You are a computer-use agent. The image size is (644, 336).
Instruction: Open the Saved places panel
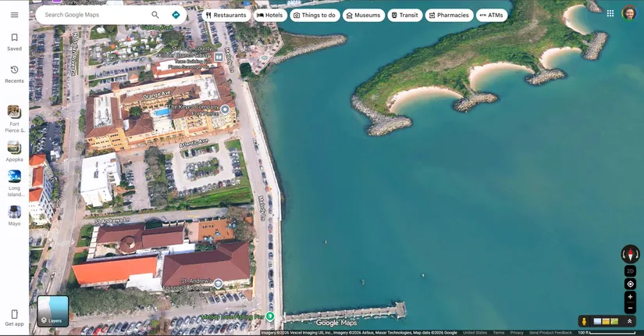(14, 41)
